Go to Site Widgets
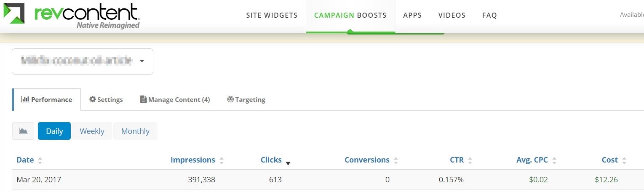The height and width of the screenshot is (192, 644). (x=272, y=15)
